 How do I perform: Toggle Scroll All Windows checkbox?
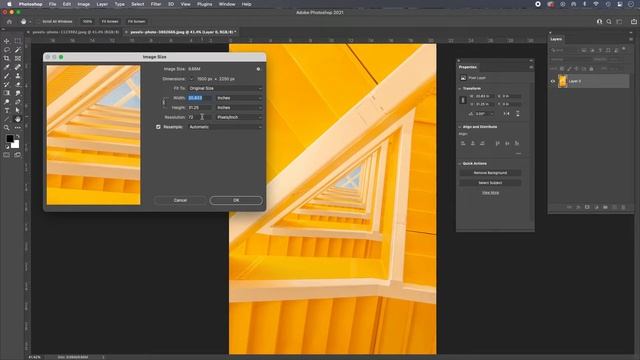click(x=38, y=21)
